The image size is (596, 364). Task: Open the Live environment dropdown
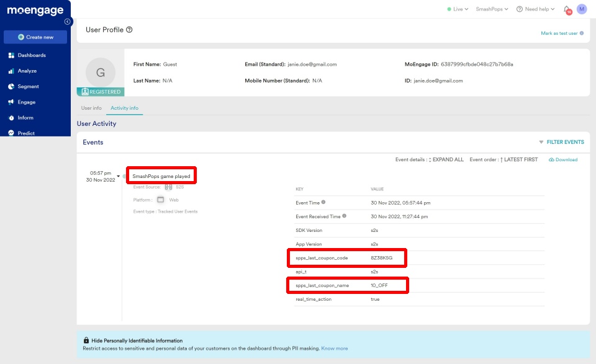coord(458,9)
